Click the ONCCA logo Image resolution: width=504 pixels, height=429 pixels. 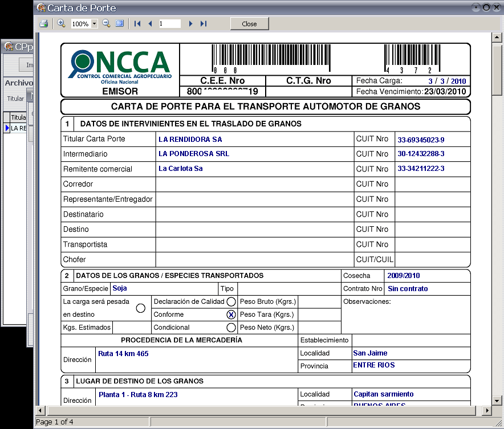(x=120, y=67)
